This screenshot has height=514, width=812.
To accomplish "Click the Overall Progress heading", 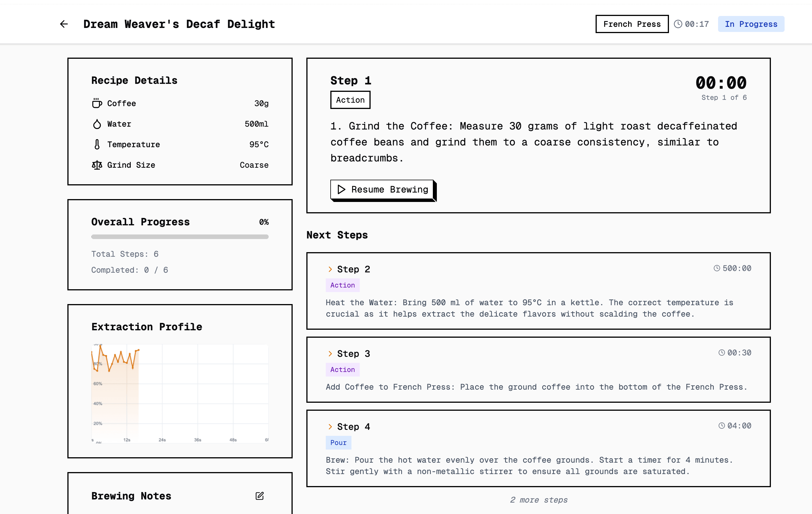I will (x=140, y=222).
